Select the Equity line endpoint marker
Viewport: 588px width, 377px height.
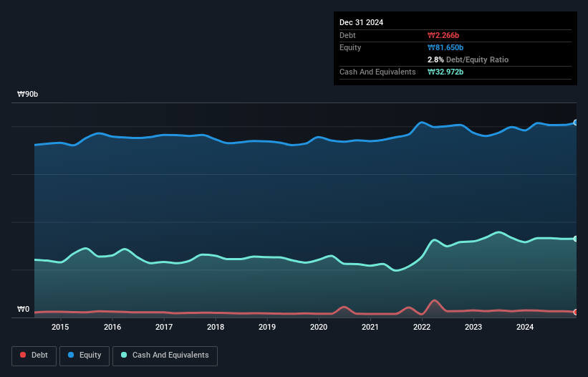(575, 123)
